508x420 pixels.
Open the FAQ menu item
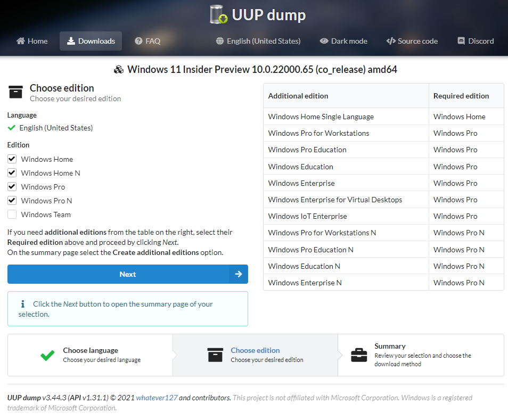click(x=148, y=41)
